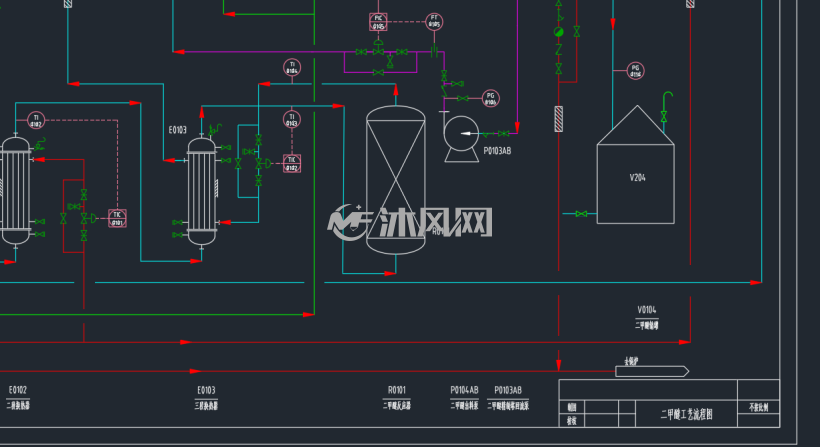The height and width of the screenshot is (447, 820).
Task: Click the bottom-left label cell in title block
Action: [x=572, y=420]
